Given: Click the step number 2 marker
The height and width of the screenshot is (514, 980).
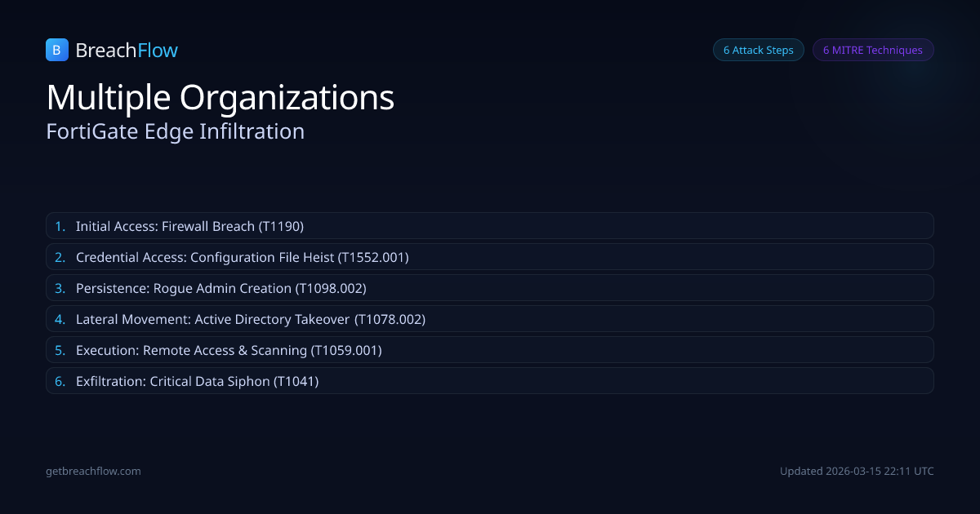Looking at the screenshot, I should (x=60, y=257).
